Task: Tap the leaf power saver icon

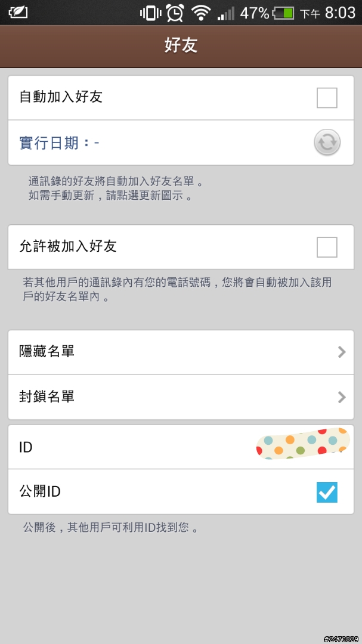Action: coord(18,13)
